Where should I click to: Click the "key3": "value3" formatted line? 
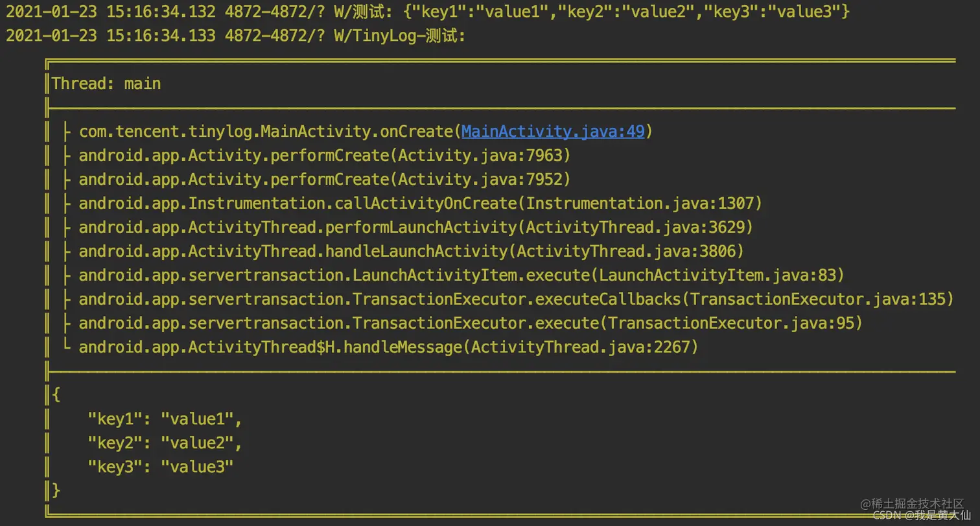(x=160, y=467)
